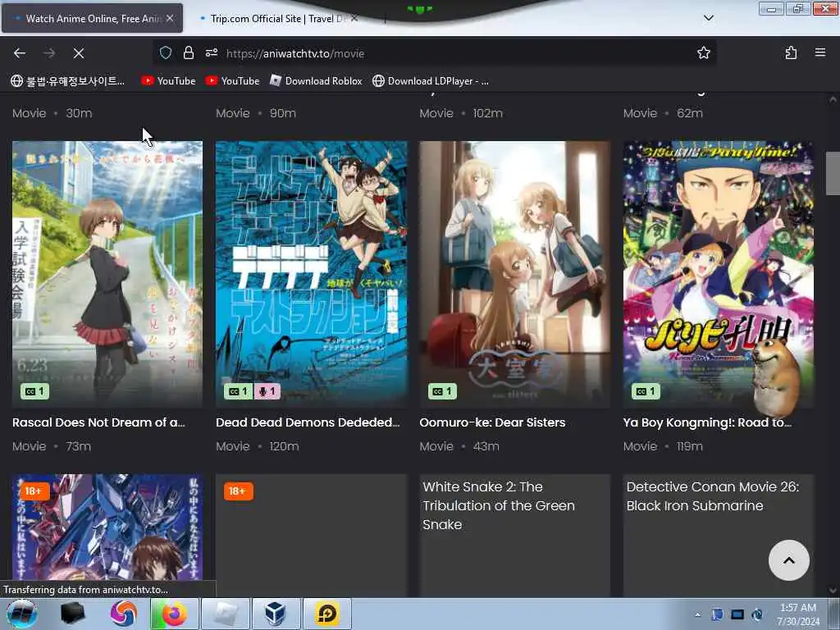
Task: Open Rascal Does Not Dream poster
Action: pos(107,273)
